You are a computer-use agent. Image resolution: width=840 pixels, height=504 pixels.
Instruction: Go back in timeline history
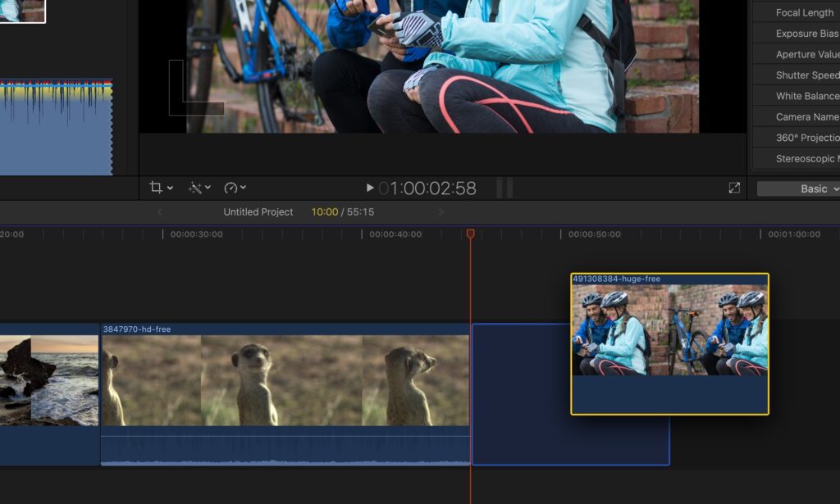[x=160, y=212]
